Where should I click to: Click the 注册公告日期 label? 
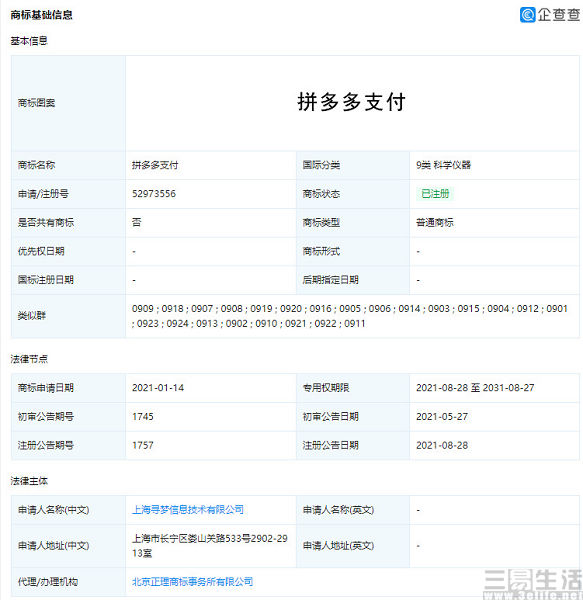point(331,445)
